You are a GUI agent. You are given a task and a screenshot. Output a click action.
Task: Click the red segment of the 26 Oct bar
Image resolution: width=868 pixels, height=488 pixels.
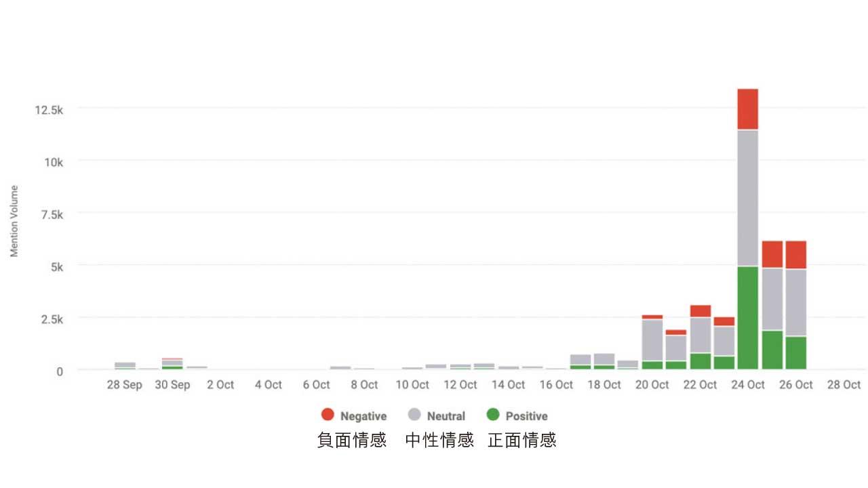point(795,255)
